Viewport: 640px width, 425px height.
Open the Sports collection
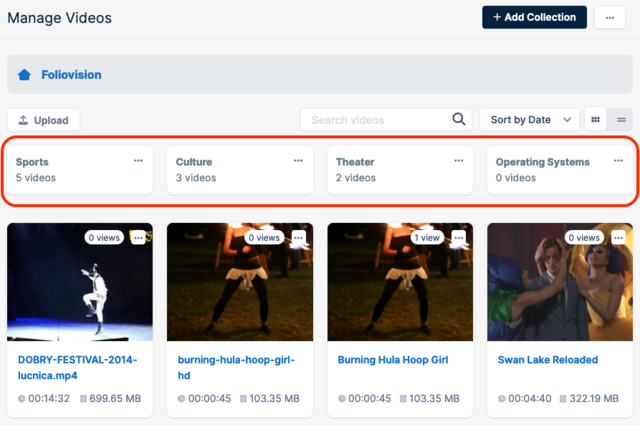tap(70, 169)
